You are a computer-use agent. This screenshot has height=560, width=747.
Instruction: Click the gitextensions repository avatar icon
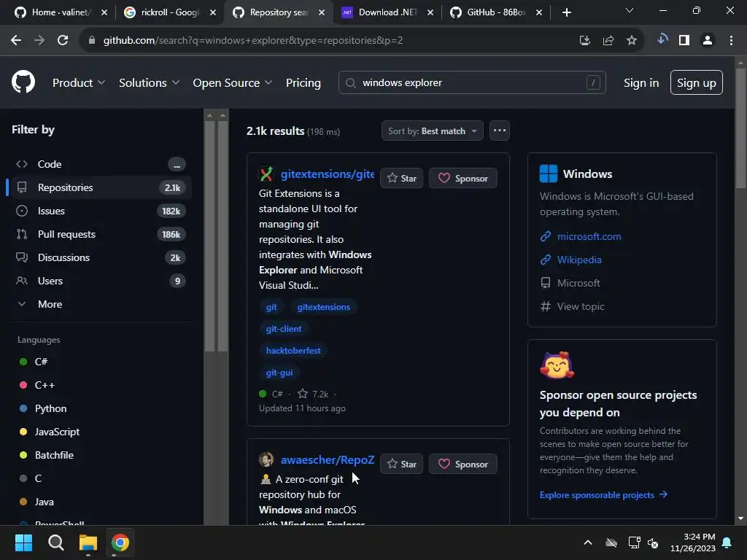[266, 174]
